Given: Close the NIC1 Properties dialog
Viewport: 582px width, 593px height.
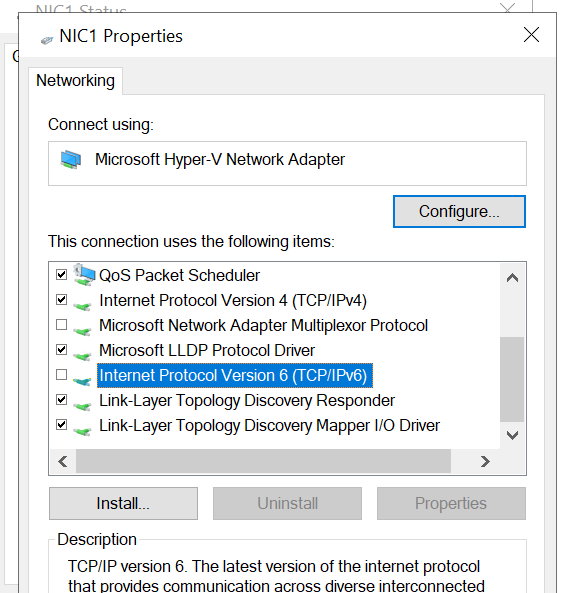Looking at the screenshot, I should [x=531, y=35].
